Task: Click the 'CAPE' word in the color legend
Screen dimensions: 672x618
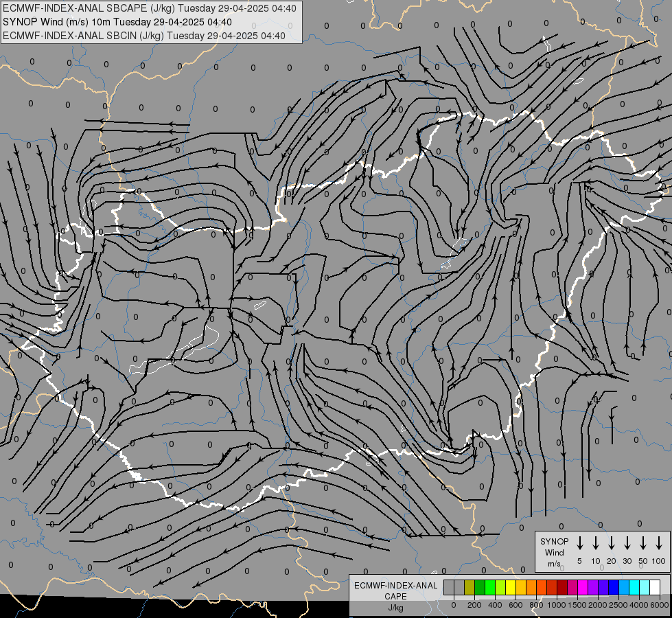Action: click(x=395, y=596)
